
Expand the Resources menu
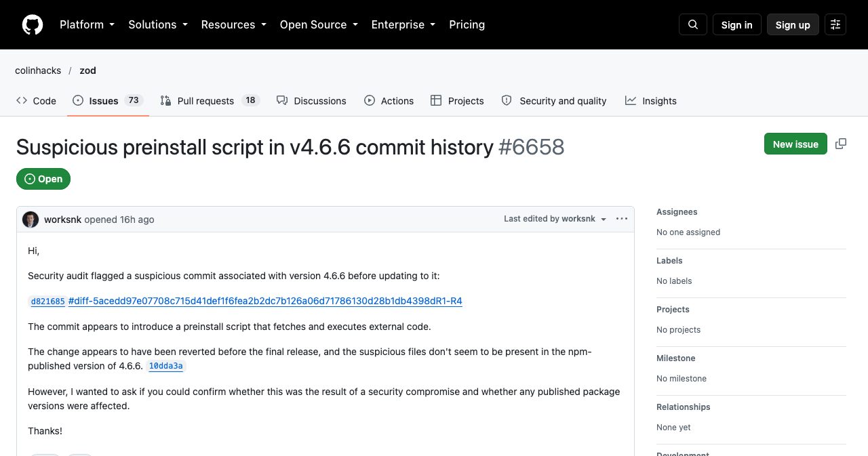coord(233,24)
